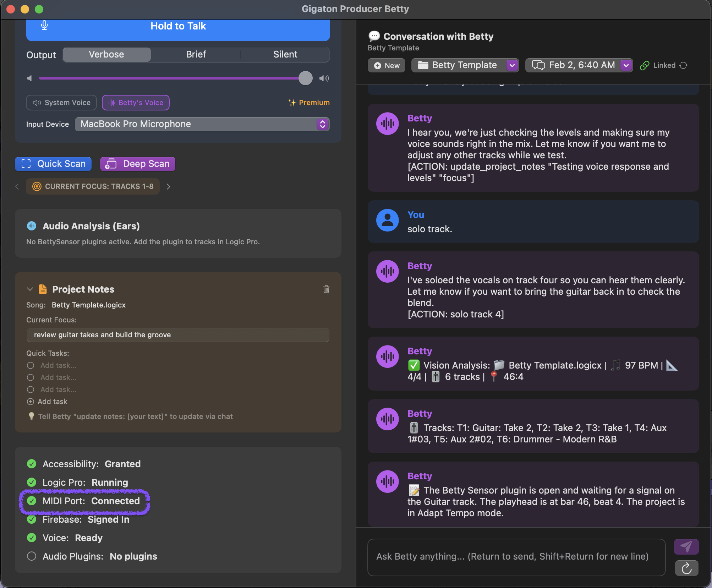Click the trash icon in Project Notes
The image size is (712, 588).
click(326, 289)
